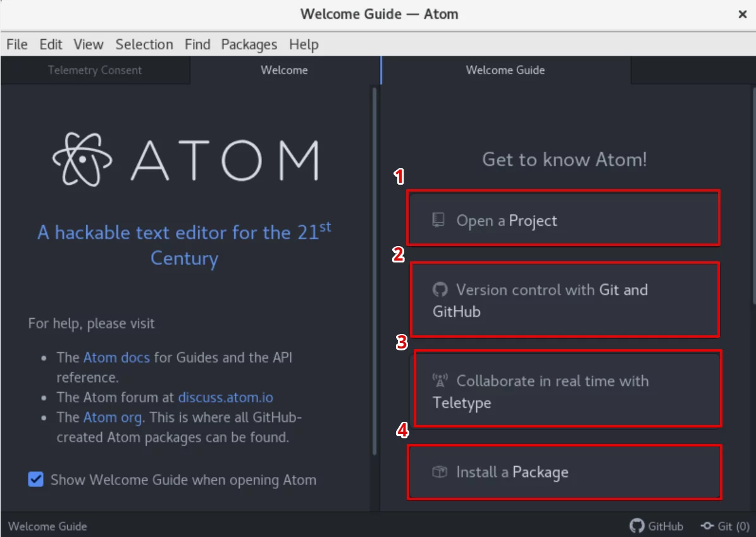Click the Welcome pane vertical scrollbar
This screenshot has width=756, height=537.
coord(374,271)
